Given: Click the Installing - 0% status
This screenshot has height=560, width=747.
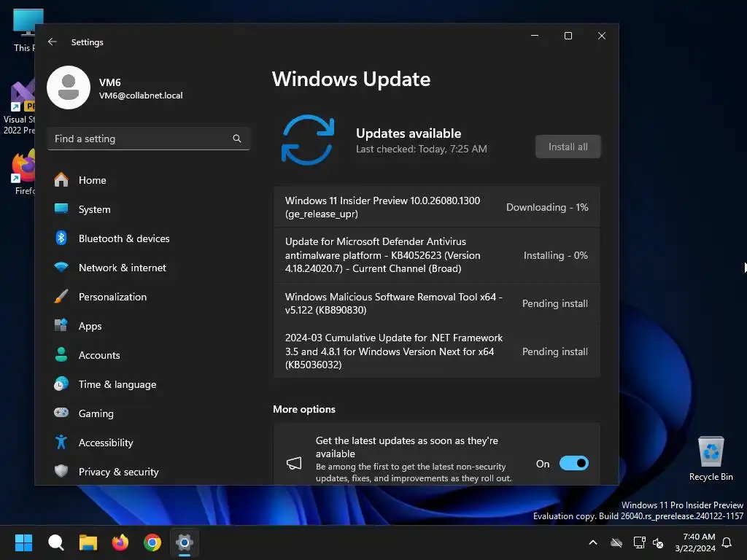Looking at the screenshot, I should [x=555, y=255].
